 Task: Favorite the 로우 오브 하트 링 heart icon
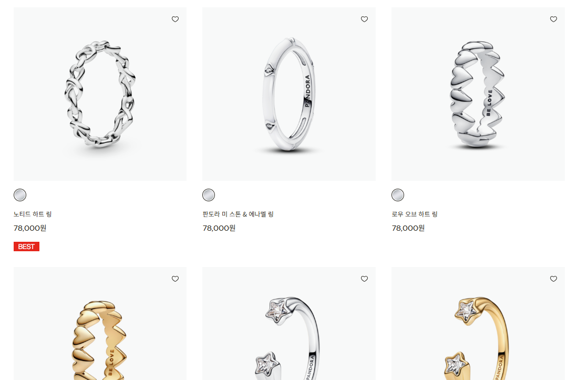tap(553, 19)
